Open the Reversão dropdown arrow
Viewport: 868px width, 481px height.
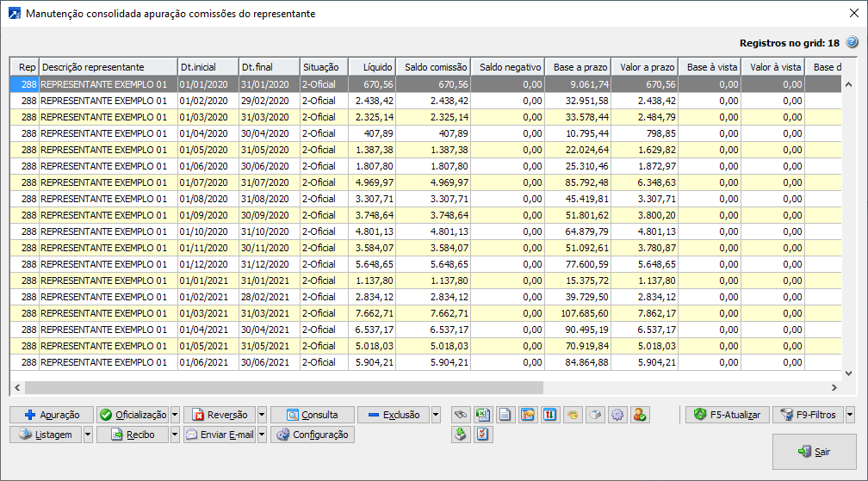point(262,415)
